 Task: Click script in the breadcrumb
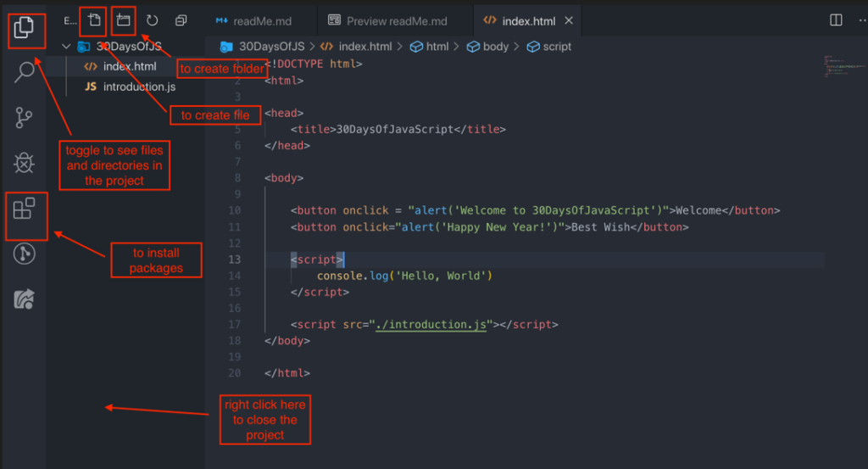click(557, 47)
